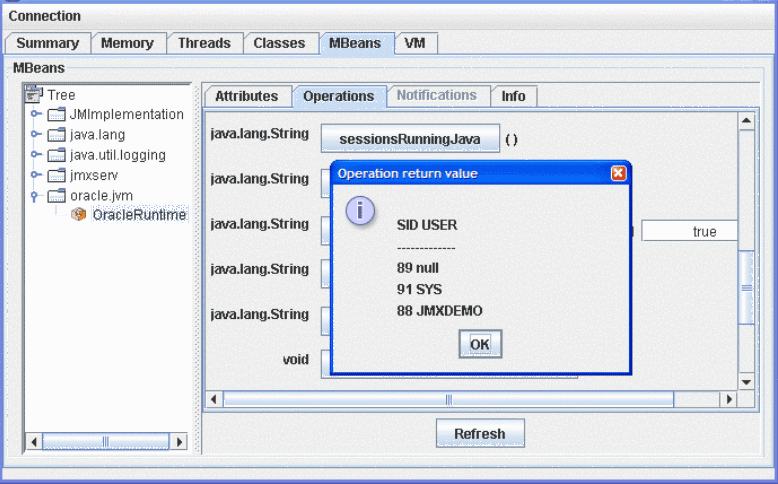Click the '91 SYS' result line

click(419, 289)
